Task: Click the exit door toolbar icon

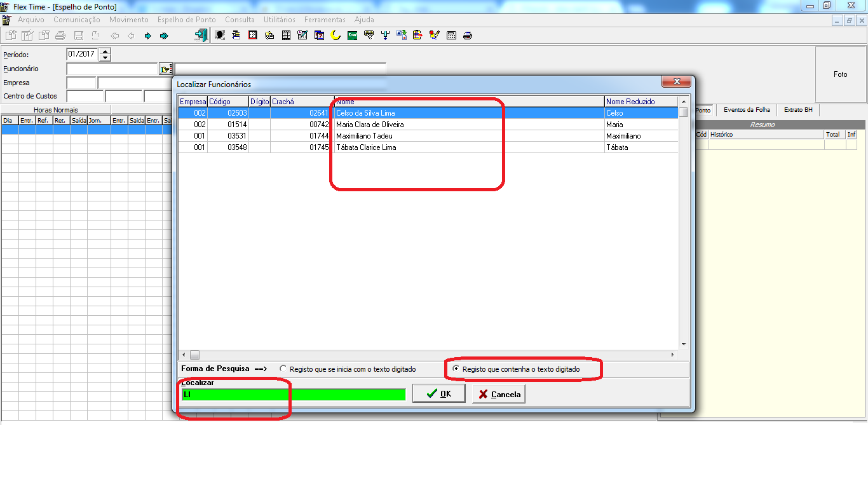Action: pos(201,36)
